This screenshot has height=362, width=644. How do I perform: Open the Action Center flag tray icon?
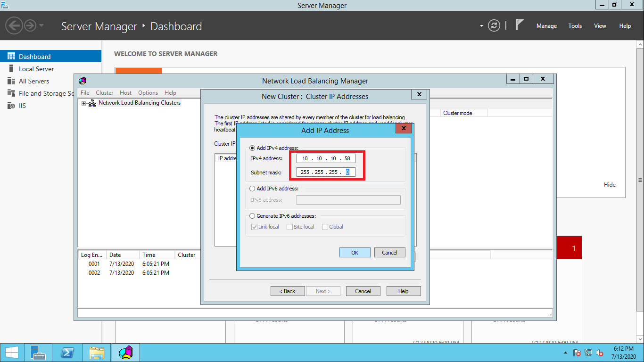pyautogui.click(x=577, y=353)
